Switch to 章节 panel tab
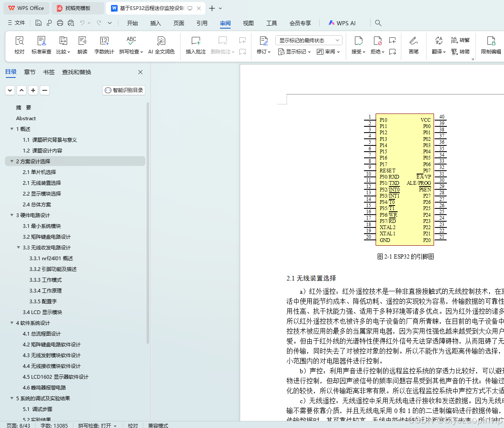 click(30, 72)
